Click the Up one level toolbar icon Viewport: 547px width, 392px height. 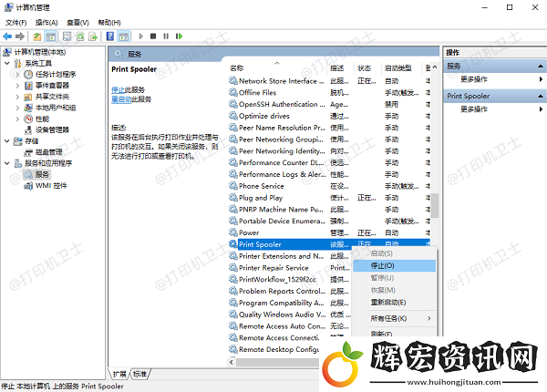pos(37,36)
